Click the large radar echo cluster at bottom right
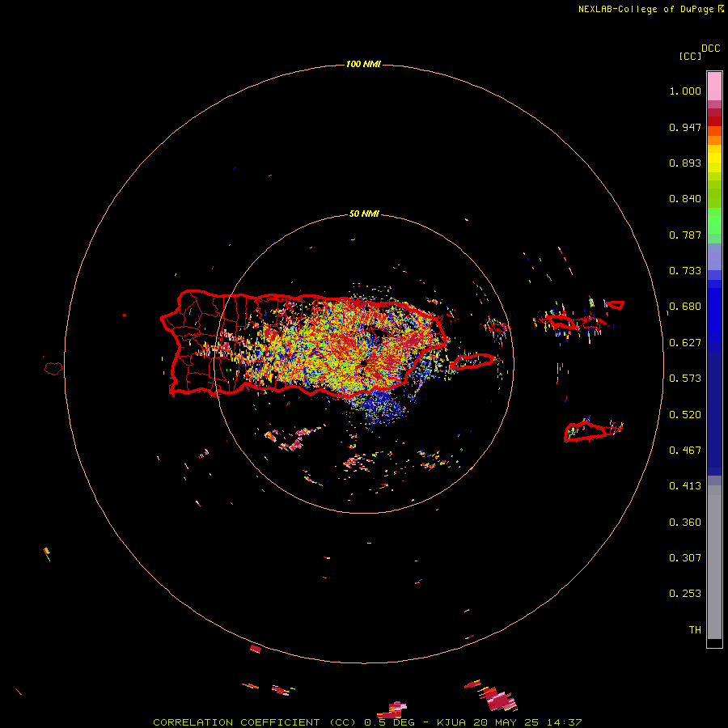The height and width of the screenshot is (728, 728). 497,699
